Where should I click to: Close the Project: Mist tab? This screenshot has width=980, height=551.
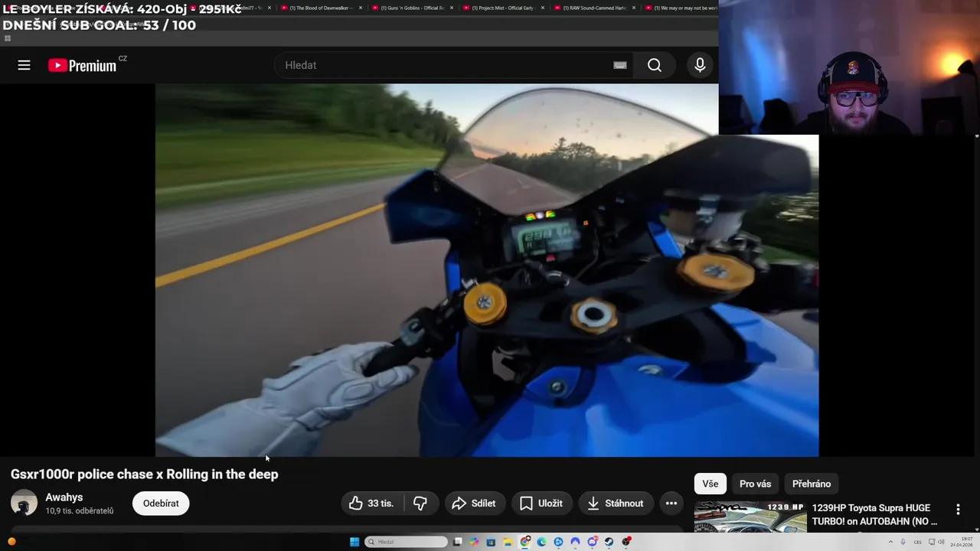click(543, 8)
